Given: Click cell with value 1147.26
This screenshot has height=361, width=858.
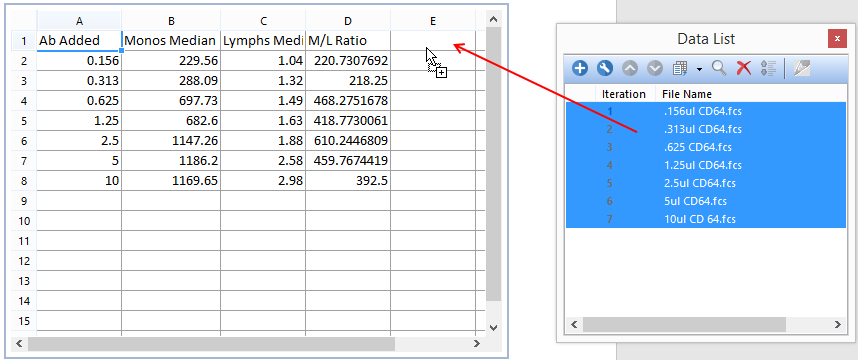Looking at the screenshot, I should [171, 141].
